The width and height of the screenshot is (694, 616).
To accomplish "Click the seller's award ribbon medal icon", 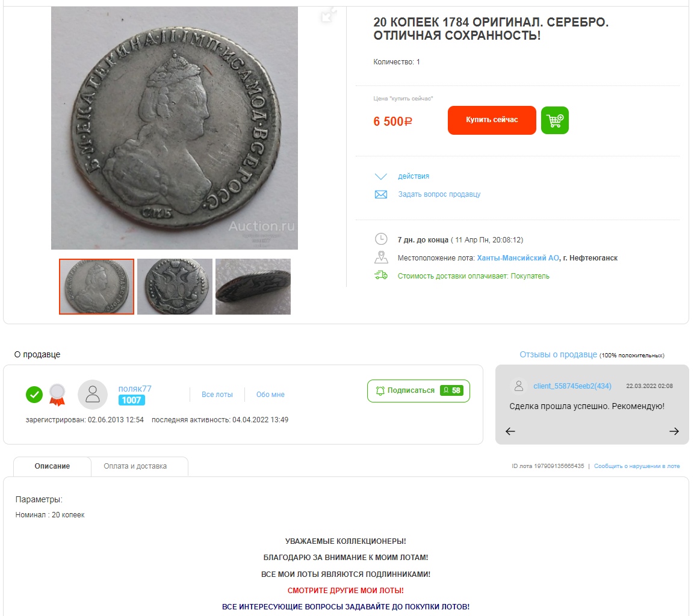I will pyautogui.click(x=57, y=395).
